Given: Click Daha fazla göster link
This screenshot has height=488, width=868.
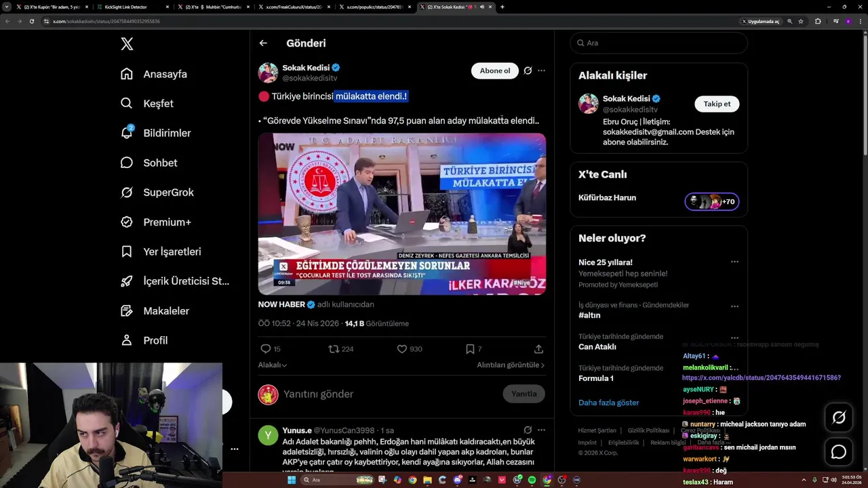Looking at the screenshot, I should point(608,403).
